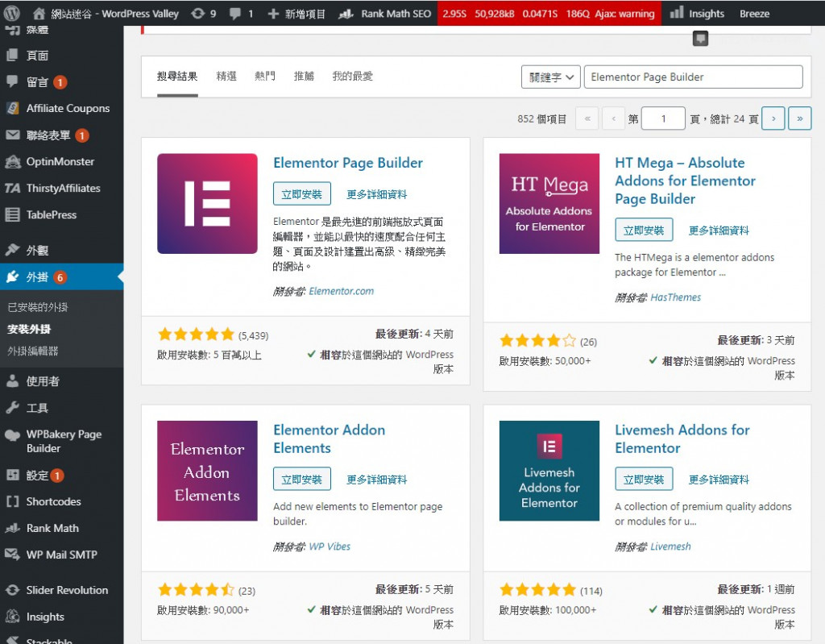Click the Settings sidebar icon
This screenshot has height=644, width=825.
tap(12, 475)
